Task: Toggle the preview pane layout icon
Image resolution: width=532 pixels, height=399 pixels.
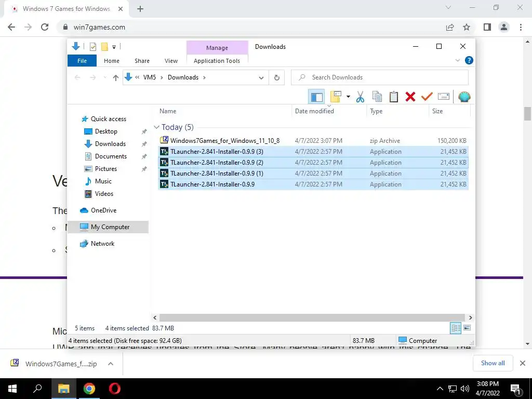Action: (x=316, y=97)
